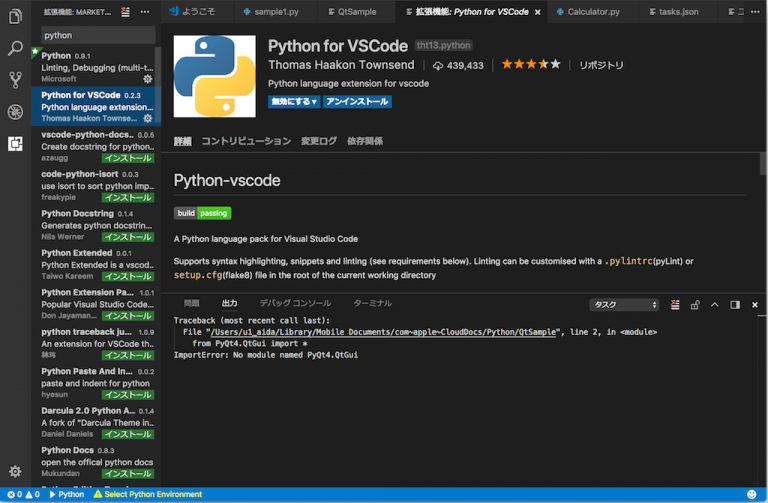The image size is (768, 503).
Task: Select the 詳細 details tab
Action: pyautogui.click(x=183, y=141)
